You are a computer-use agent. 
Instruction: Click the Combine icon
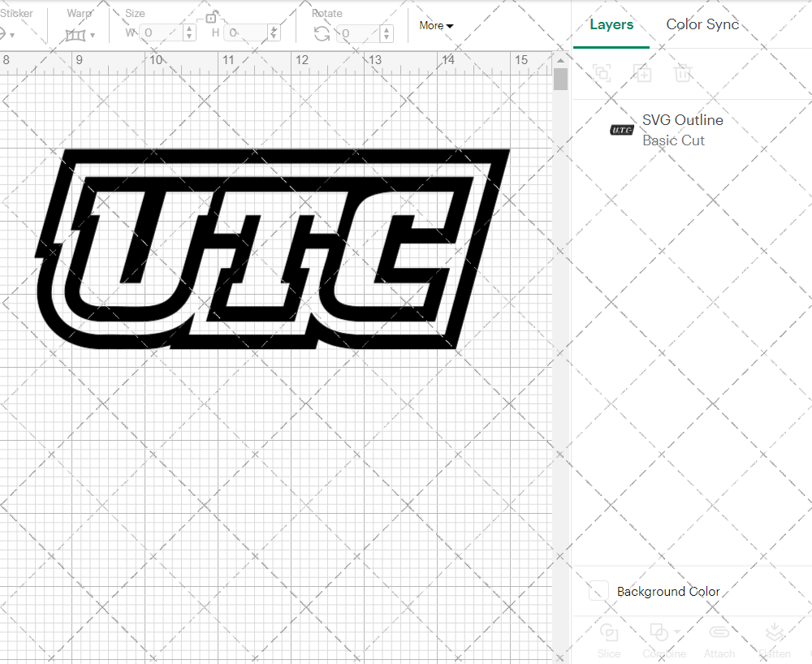pos(659,633)
